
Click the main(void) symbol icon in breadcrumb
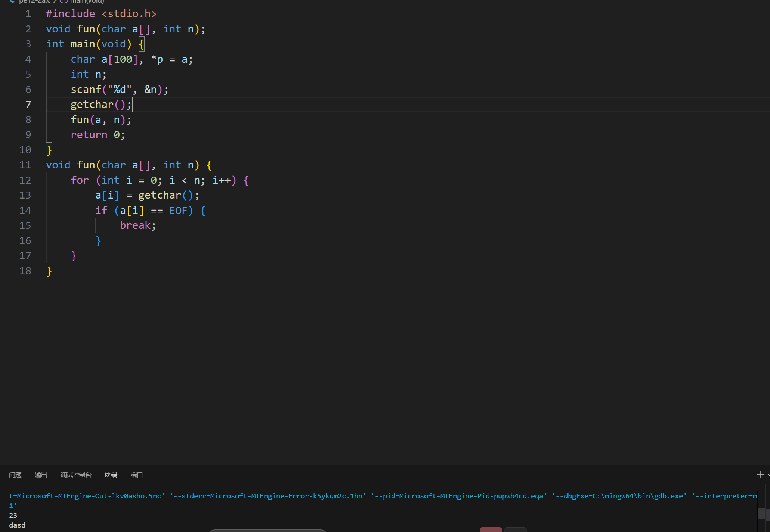click(64, 1)
